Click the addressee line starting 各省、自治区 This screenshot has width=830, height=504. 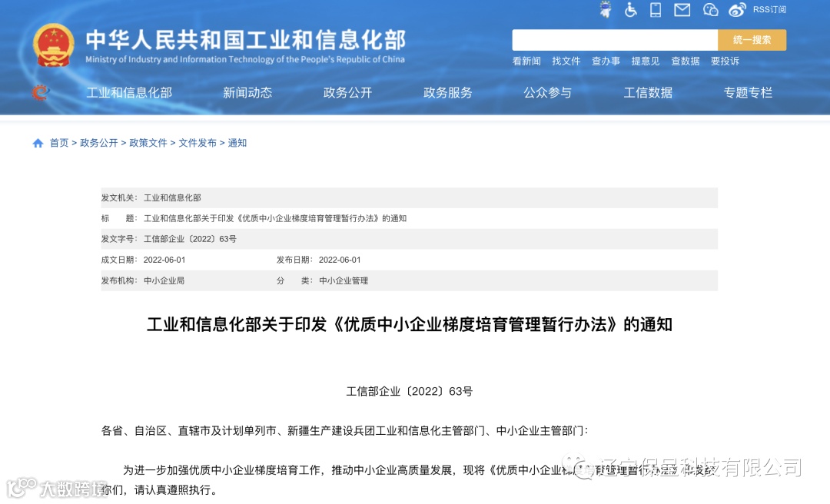pyautogui.click(x=344, y=431)
